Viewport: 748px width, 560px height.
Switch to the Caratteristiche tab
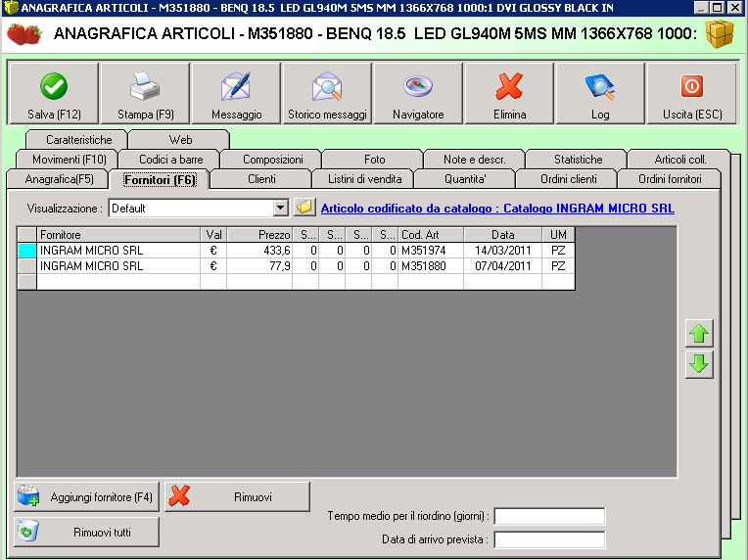(x=78, y=140)
